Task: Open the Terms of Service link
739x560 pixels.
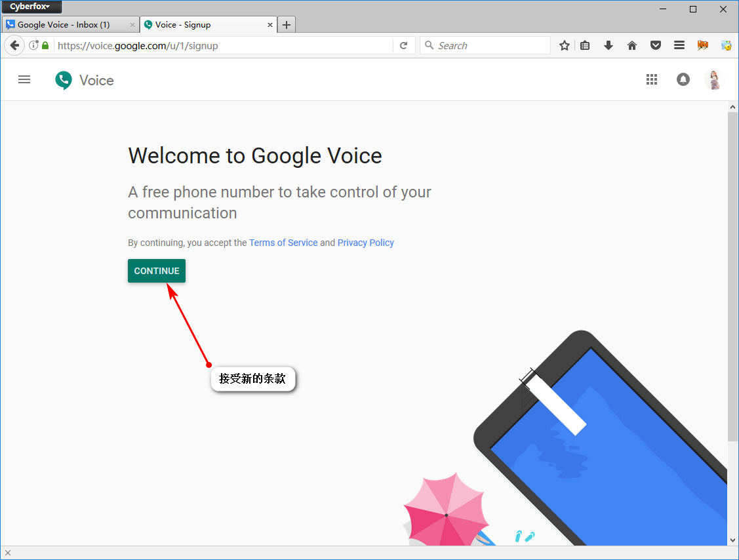Action: tap(283, 243)
